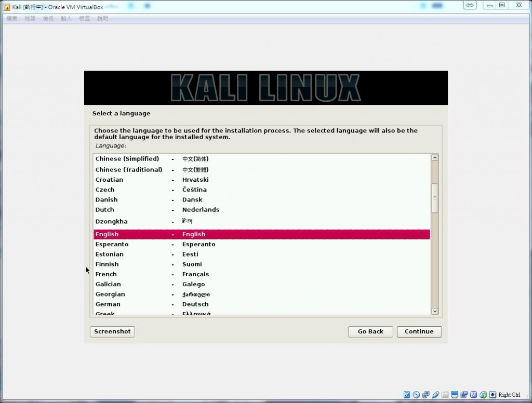Viewport: 532px width, 403px height.
Task: Select Czech from the language list
Action: [262, 190]
